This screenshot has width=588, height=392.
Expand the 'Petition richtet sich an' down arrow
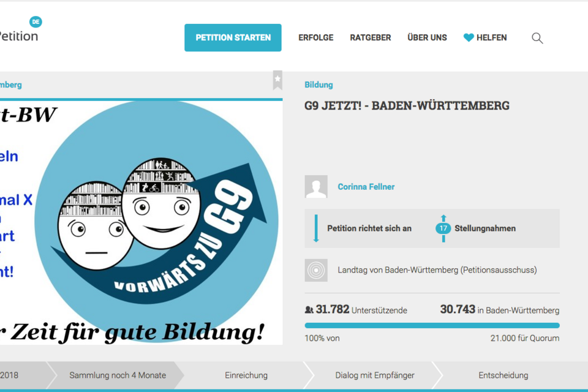pyautogui.click(x=316, y=228)
